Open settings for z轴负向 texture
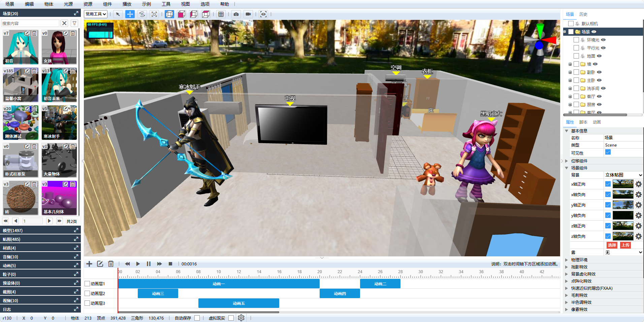644x322 pixels. click(639, 236)
